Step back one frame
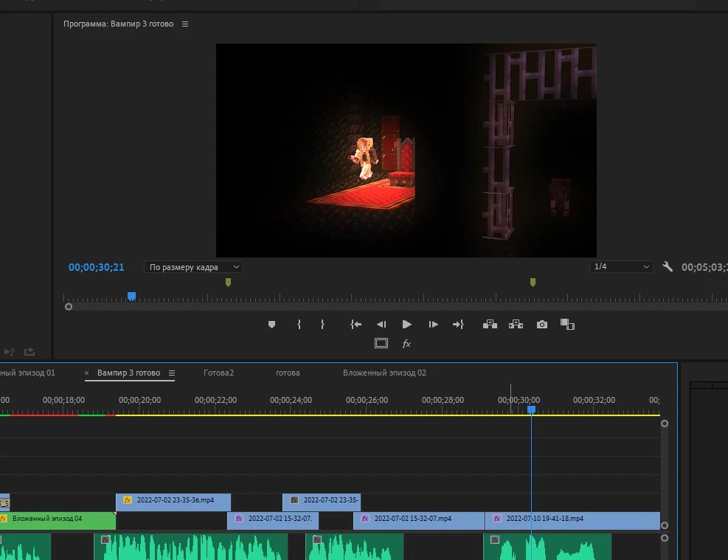The height and width of the screenshot is (560, 728). click(x=381, y=325)
